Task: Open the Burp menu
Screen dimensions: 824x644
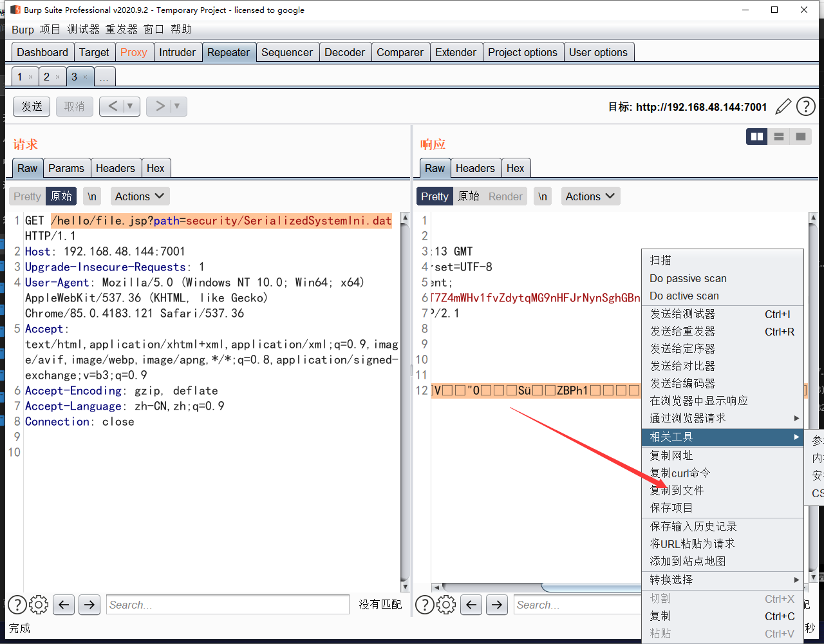Action: 23,30
